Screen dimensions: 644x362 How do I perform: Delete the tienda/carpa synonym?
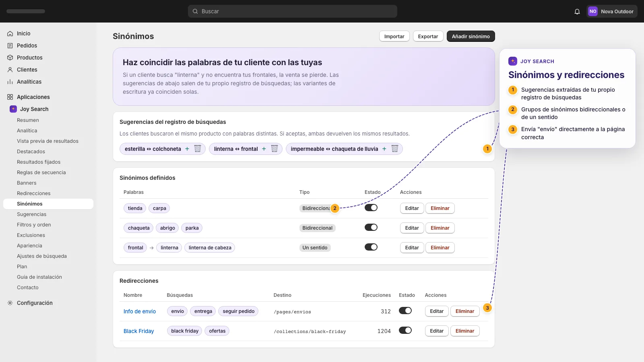(440, 208)
